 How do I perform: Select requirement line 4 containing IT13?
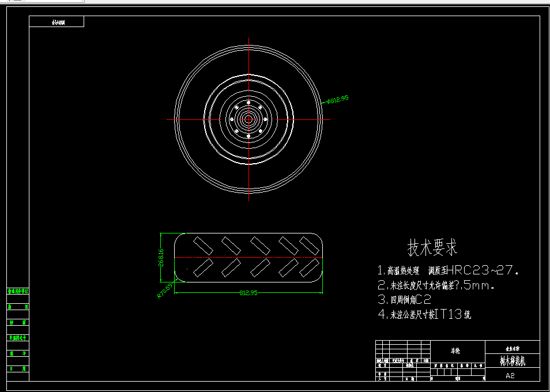pyautogui.click(x=424, y=314)
